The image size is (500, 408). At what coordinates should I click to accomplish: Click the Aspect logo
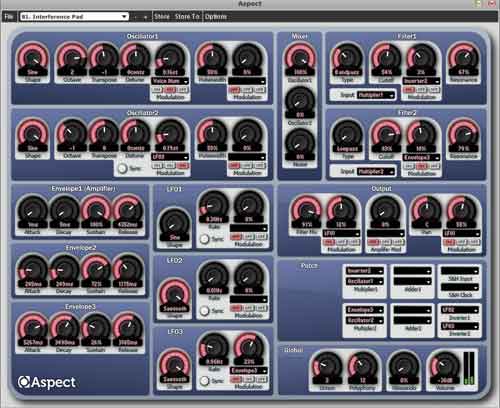coord(47,382)
